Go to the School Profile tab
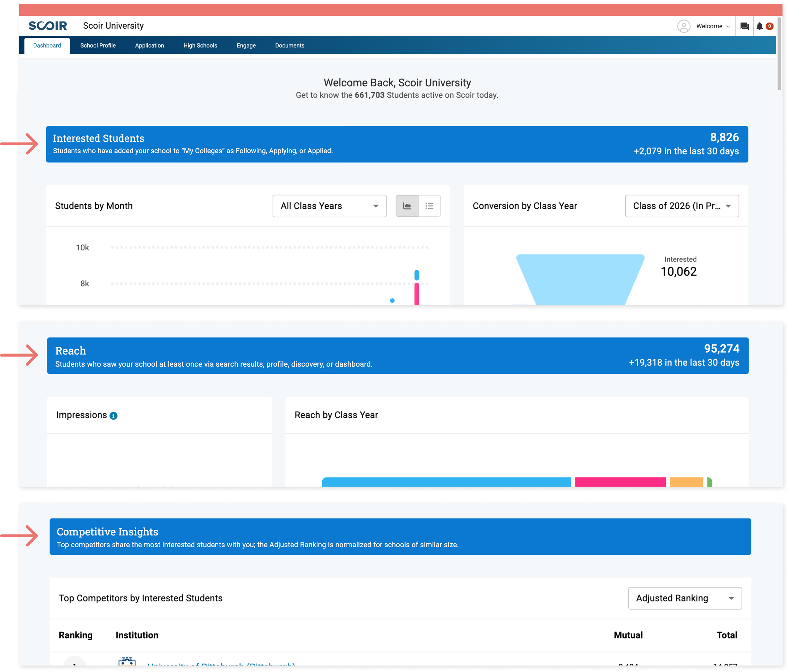 (x=98, y=45)
